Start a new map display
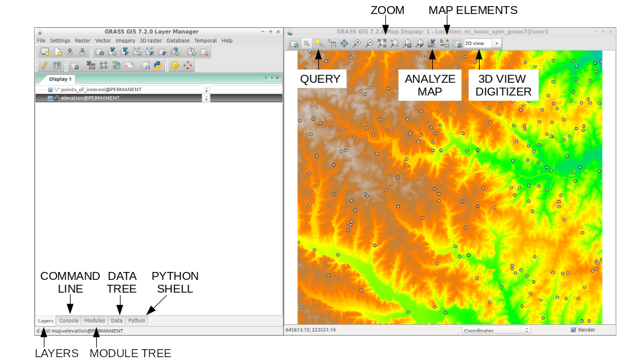Viewport: 644px width, 362px height. point(45,52)
